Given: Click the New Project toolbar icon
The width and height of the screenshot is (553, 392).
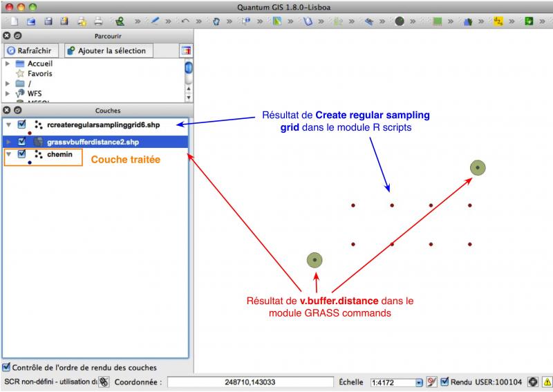Looking at the screenshot, I should tap(15, 21).
